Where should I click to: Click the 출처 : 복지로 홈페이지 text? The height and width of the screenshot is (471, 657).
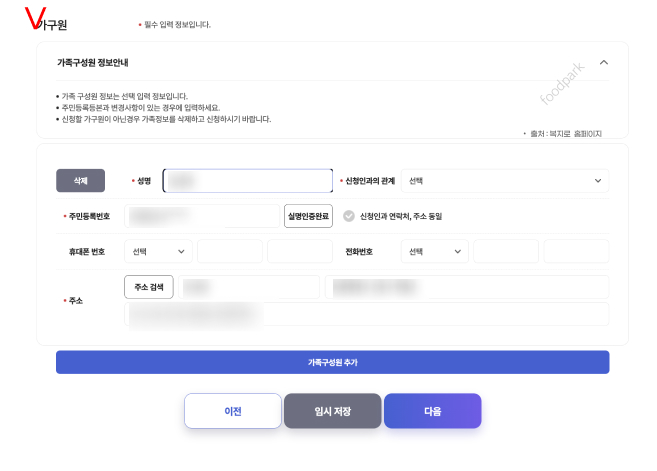566,134
